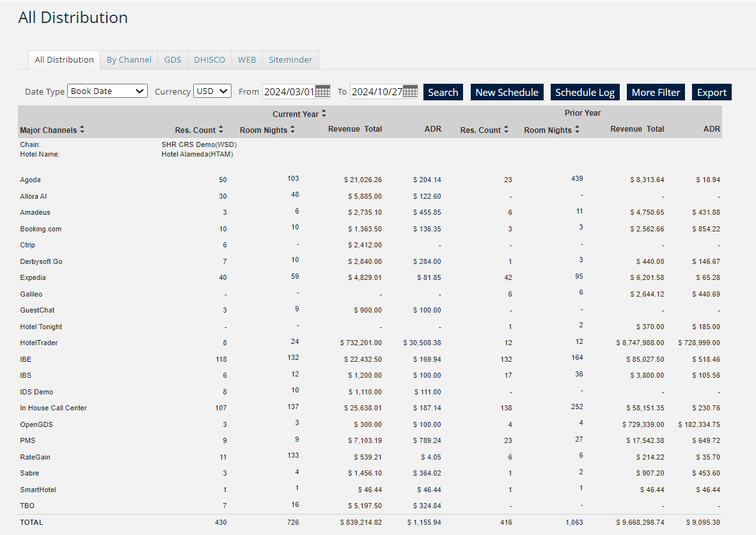
Task: Select the Galileo channel label
Action: tap(31, 294)
